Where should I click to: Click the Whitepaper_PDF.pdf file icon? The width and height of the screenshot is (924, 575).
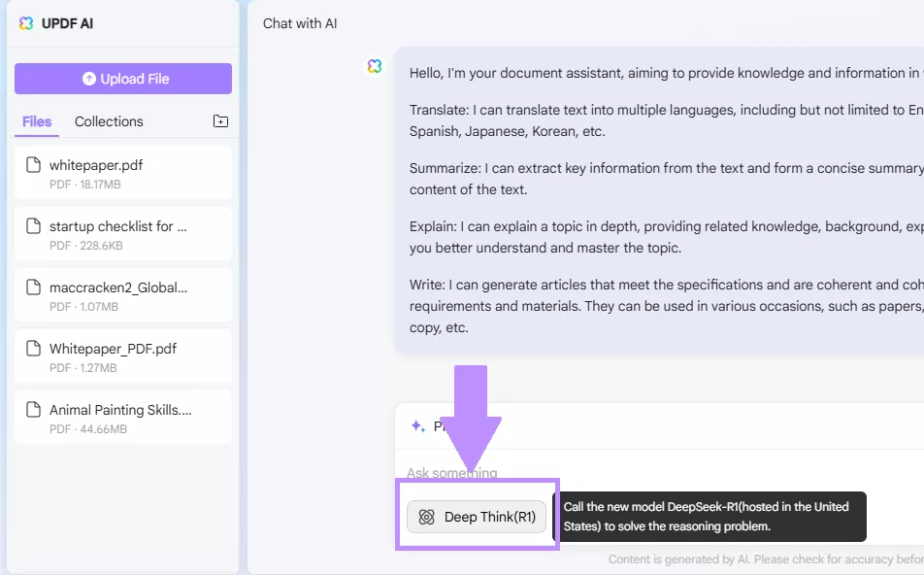(34, 349)
